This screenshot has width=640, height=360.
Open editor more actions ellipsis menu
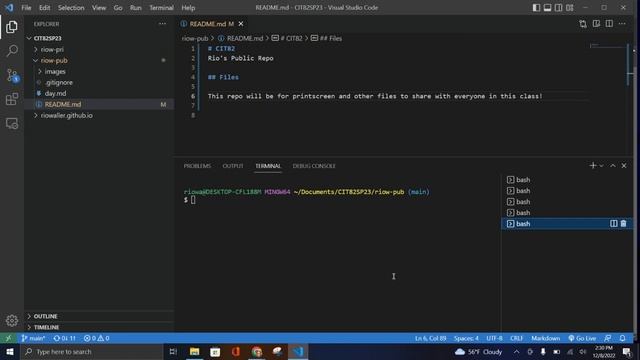click(622, 24)
